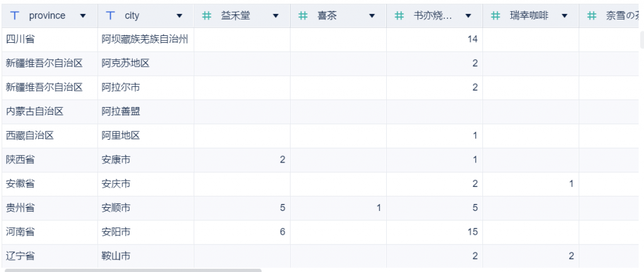The width and height of the screenshot is (644, 272).
Task: Click the number type icon beside 瑞幸咖啡
Action: click(x=496, y=16)
